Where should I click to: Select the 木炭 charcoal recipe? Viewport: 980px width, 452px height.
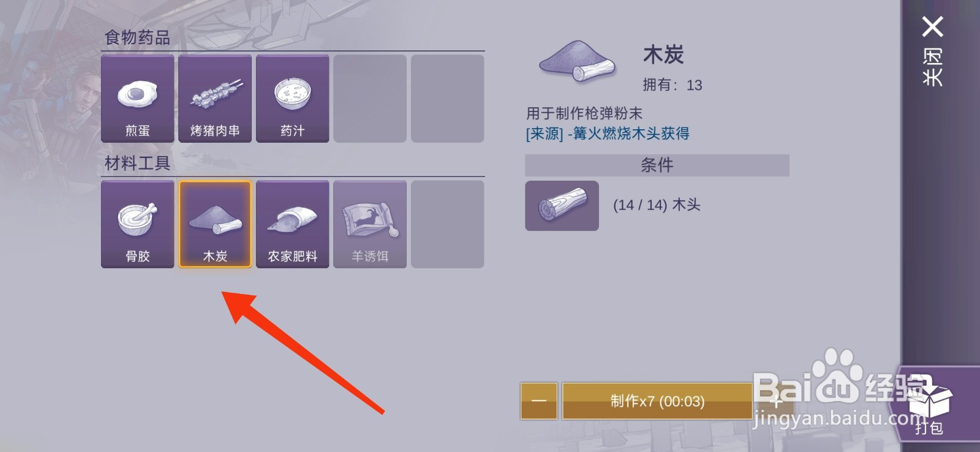[215, 224]
